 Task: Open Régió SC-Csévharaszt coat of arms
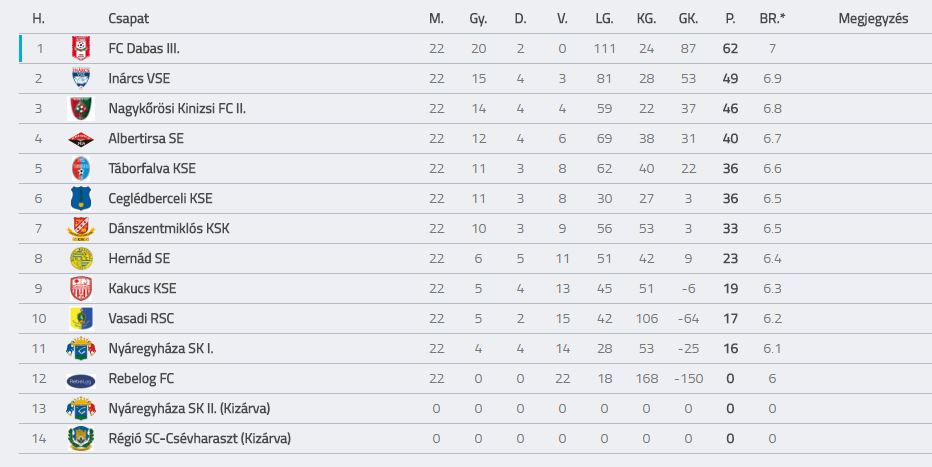81,438
